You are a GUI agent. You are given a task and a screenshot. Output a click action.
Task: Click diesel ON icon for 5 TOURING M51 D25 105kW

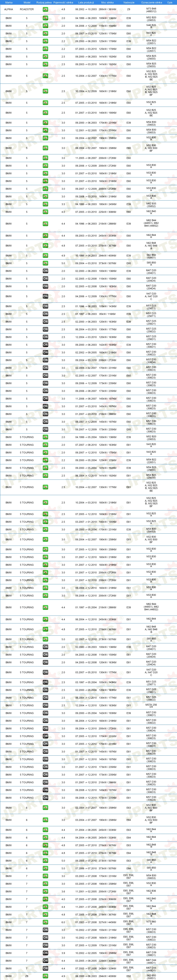45,682
